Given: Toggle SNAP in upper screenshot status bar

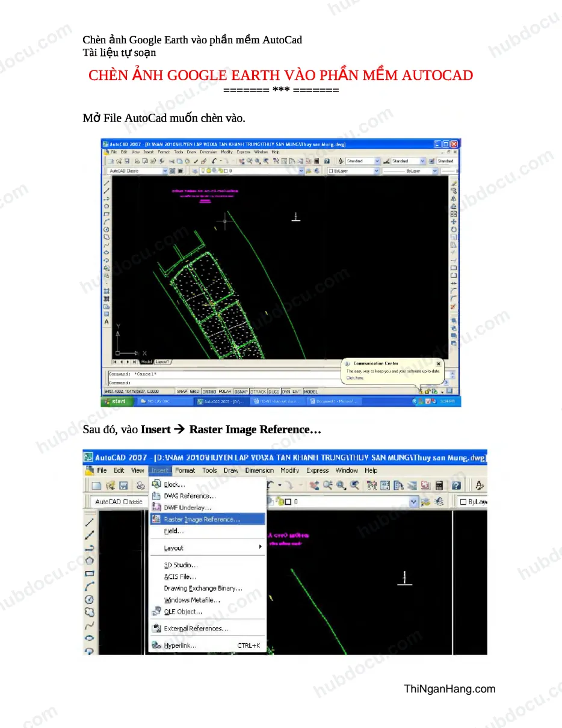Looking at the screenshot, I should click(182, 392).
